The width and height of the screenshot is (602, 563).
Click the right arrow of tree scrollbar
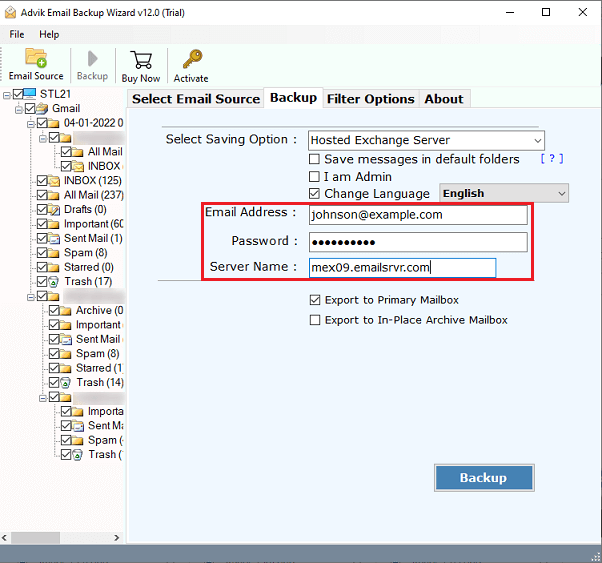click(117, 538)
